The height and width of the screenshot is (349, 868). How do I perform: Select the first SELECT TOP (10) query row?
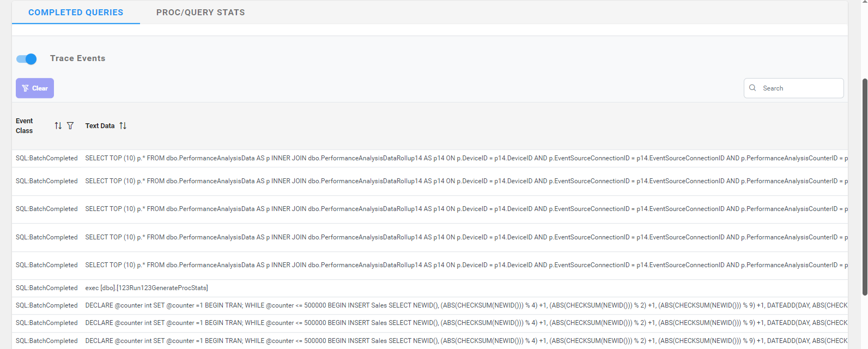point(381,158)
